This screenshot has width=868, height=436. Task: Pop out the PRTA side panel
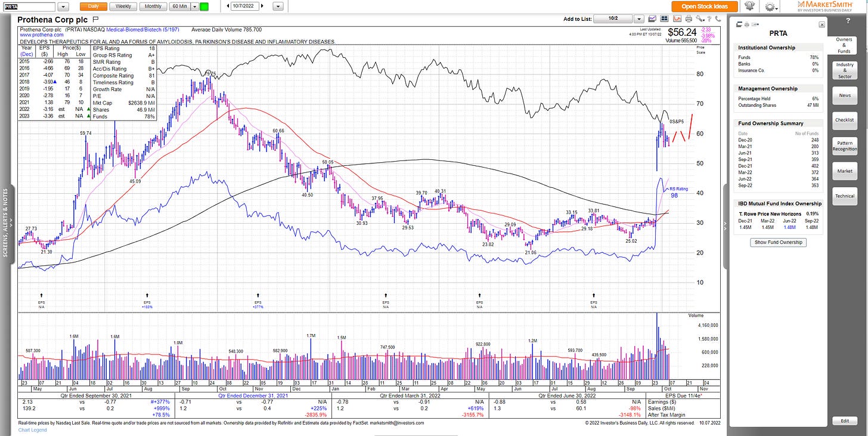click(x=739, y=24)
